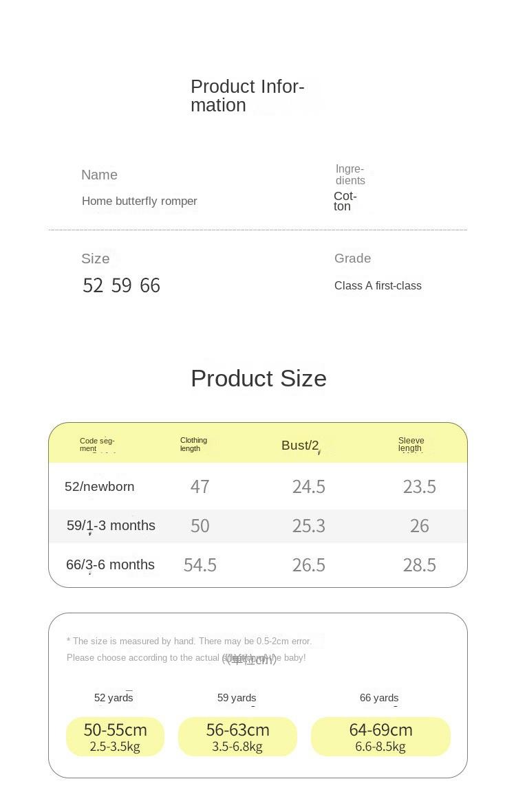Click the 25.3 bust value cell

tap(309, 526)
